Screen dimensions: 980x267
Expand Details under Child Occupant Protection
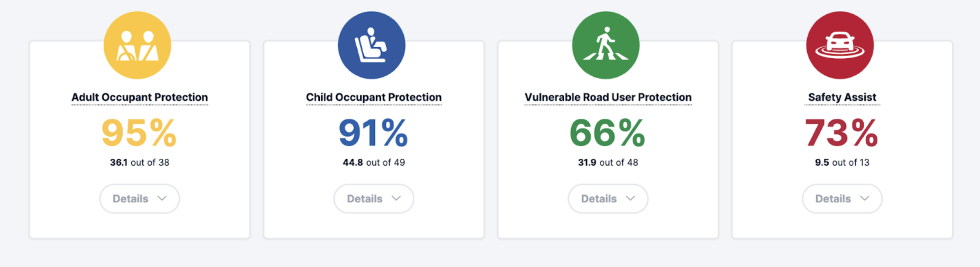point(374,199)
